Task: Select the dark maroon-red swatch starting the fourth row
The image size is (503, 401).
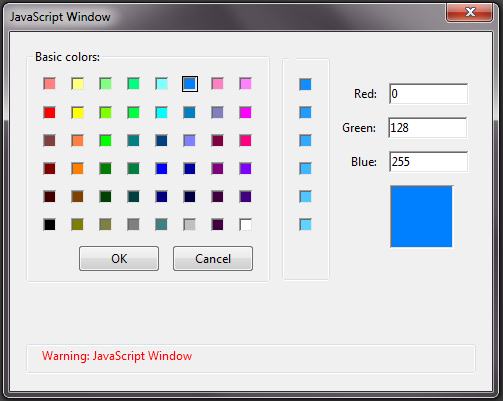Action: pyautogui.click(x=49, y=169)
